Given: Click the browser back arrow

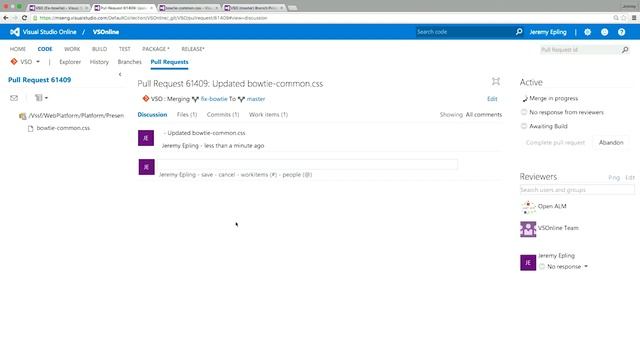Looking at the screenshot, I should click(x=6, y=18).
